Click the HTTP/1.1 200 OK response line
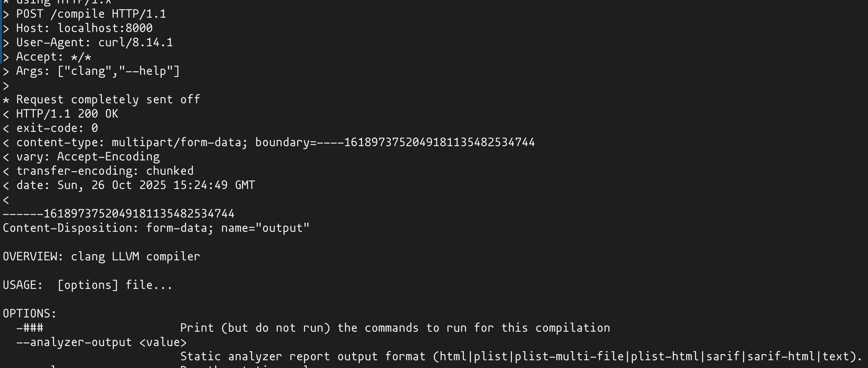Image resolution: width=868 pixels, height=368 pixels. pyautogui.click(x=61, y=114)
